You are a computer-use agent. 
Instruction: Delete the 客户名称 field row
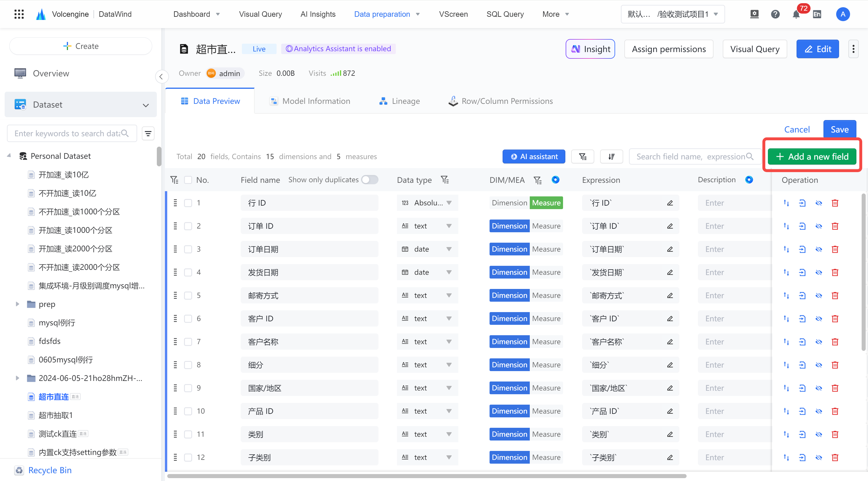(x=835, y=342)
